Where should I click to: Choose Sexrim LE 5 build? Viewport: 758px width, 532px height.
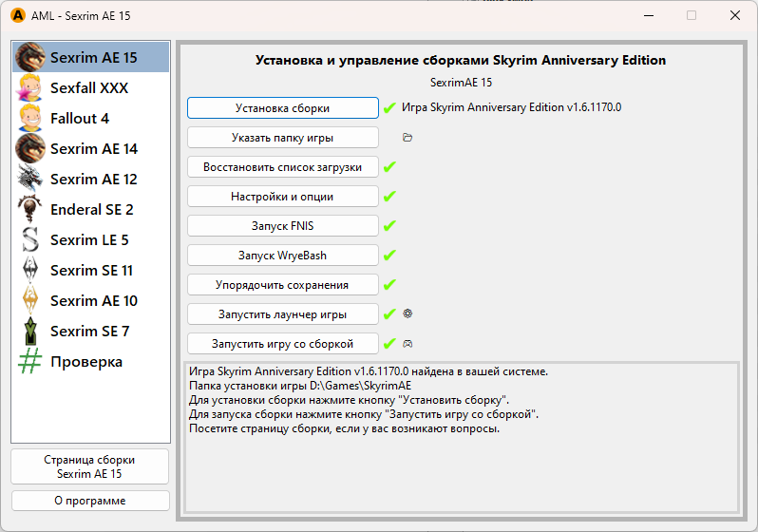(89, 240)
